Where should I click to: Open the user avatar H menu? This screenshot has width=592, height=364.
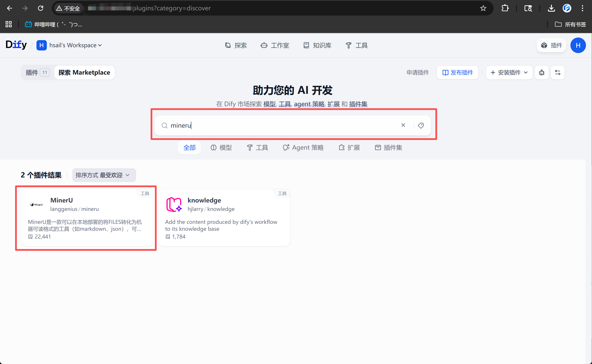point(578,45)
